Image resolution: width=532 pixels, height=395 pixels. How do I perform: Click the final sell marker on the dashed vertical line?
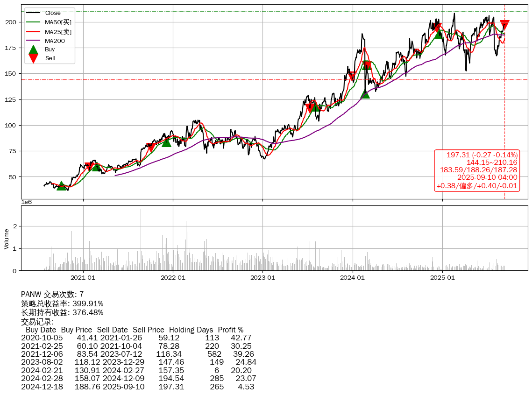click(x=504, y=25)
